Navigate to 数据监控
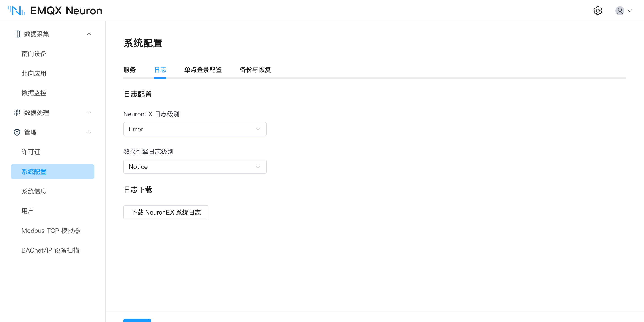 (x=34, y=93)
